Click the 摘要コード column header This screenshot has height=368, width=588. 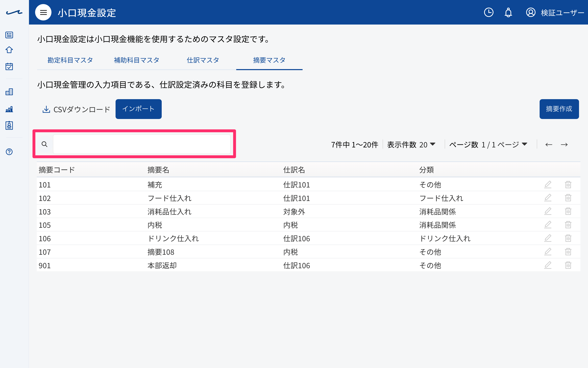click(57, 170)
